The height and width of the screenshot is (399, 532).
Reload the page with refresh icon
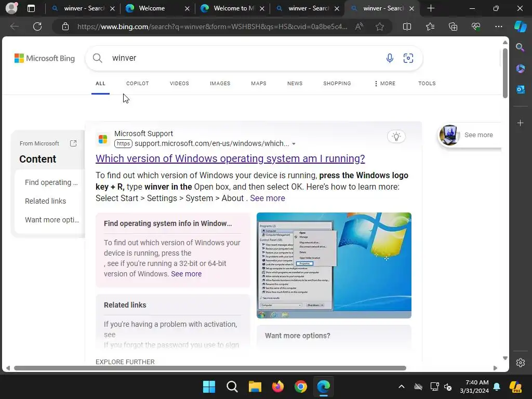pyautogui.click(x=37, y=26)
